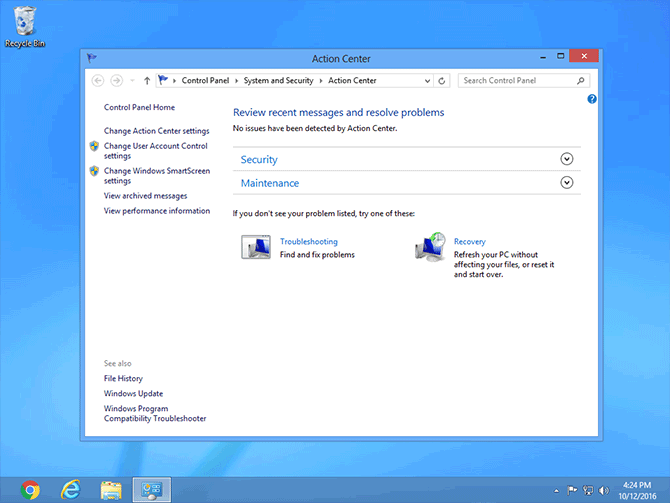This screenshot has width=670, height=503.
Task: Expand arrow before Control Panel breadcrumb
Action: [x=174, y=81]
